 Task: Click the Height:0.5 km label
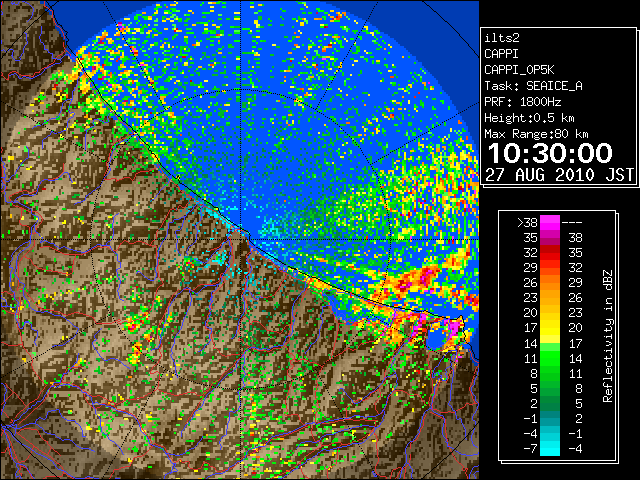pyautogui.click(x=529, y=118)
